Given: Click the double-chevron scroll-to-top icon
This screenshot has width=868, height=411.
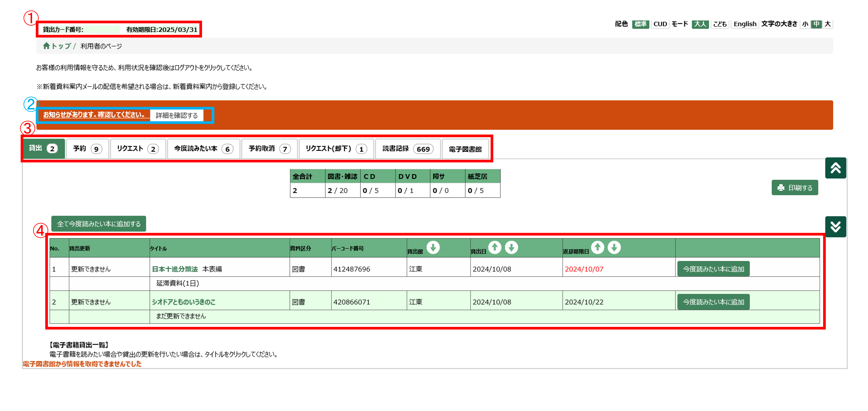Looking at the screenshot, I should tap(835, 168).
